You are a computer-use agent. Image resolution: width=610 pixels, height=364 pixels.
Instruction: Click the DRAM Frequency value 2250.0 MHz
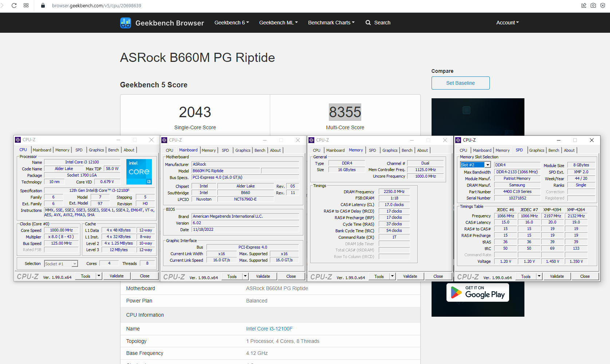pos(394,191)
